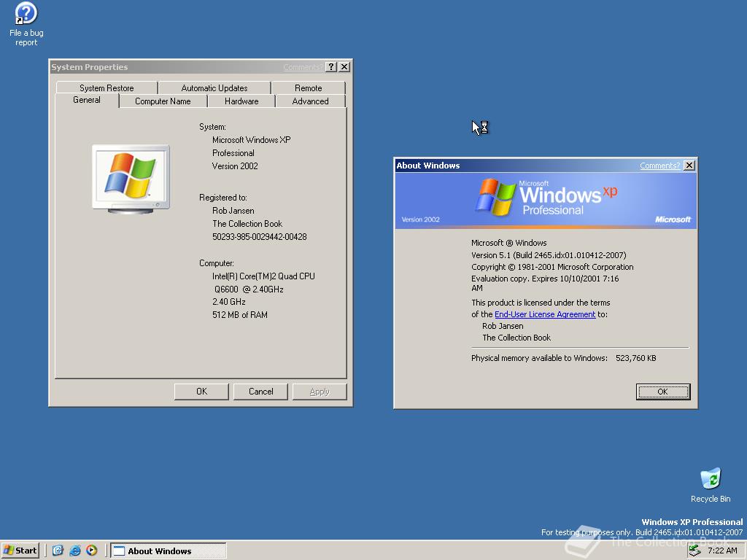Screen dimensions: 747x560
Task: Click 'Version 2002' in System Properties
Action: [235, 166]
